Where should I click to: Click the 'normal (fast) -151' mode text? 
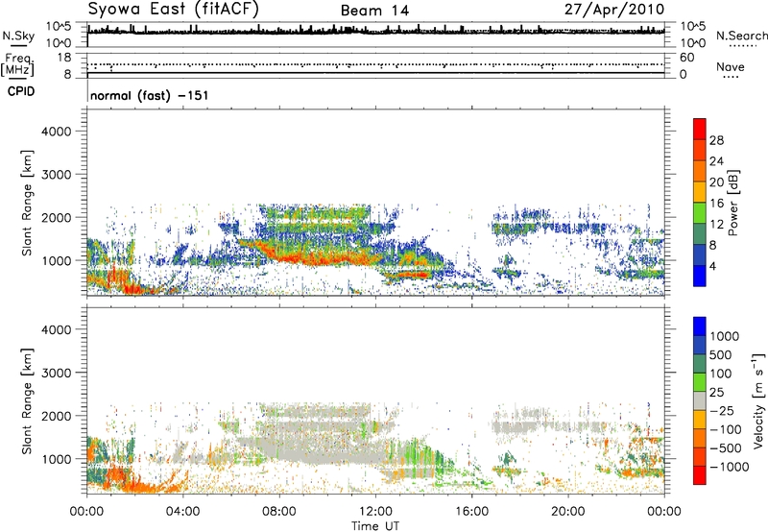coord(150,95)
